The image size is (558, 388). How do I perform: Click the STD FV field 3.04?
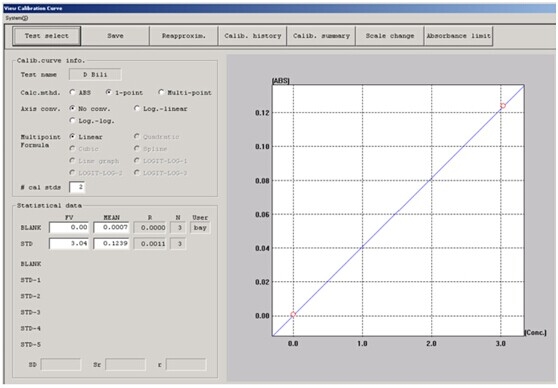[x=69, y=243]
